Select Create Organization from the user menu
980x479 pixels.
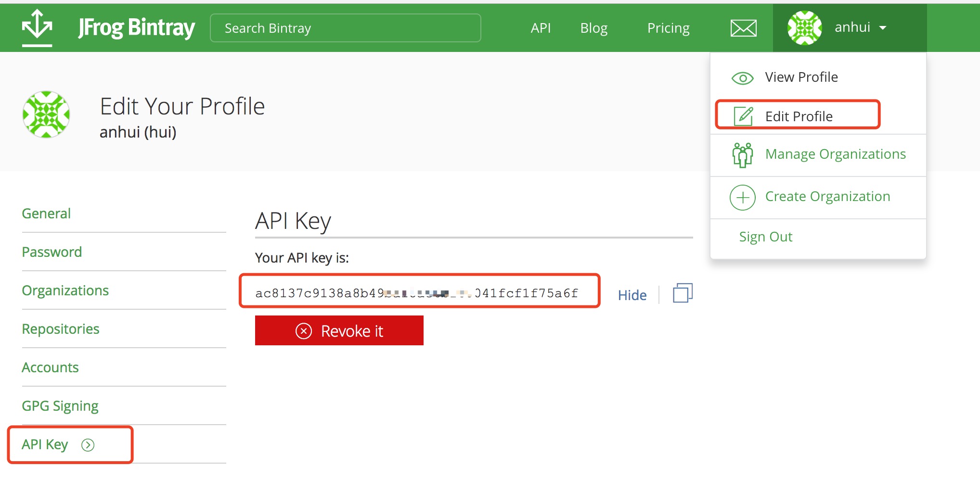[827, 196]
